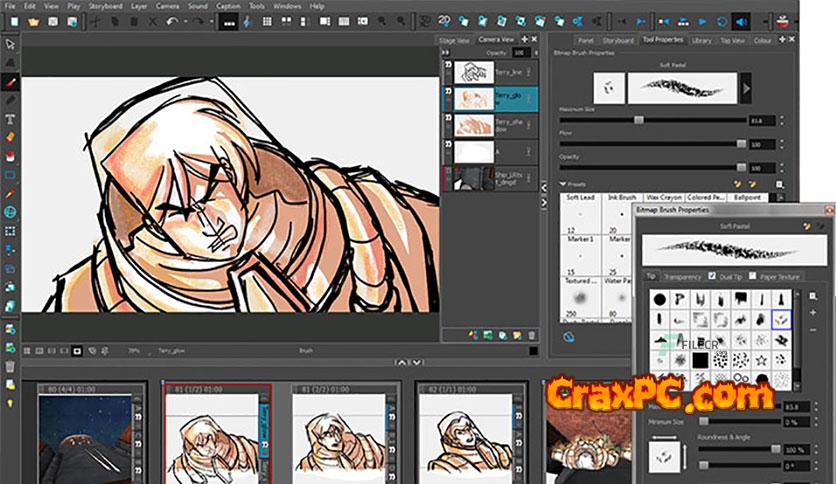The width and height of the screenshot is (836, 484).
Task: Select the Text tool
Action: (10, 118)
